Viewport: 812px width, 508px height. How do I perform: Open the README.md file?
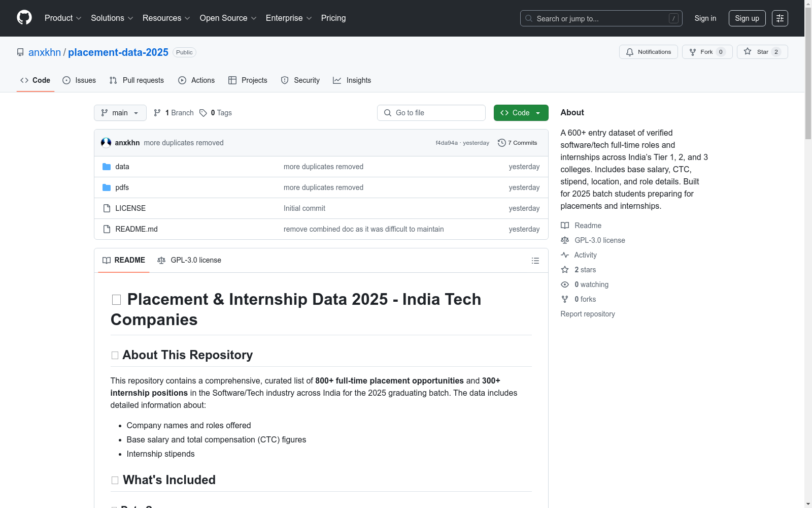[x=137, y=229]
